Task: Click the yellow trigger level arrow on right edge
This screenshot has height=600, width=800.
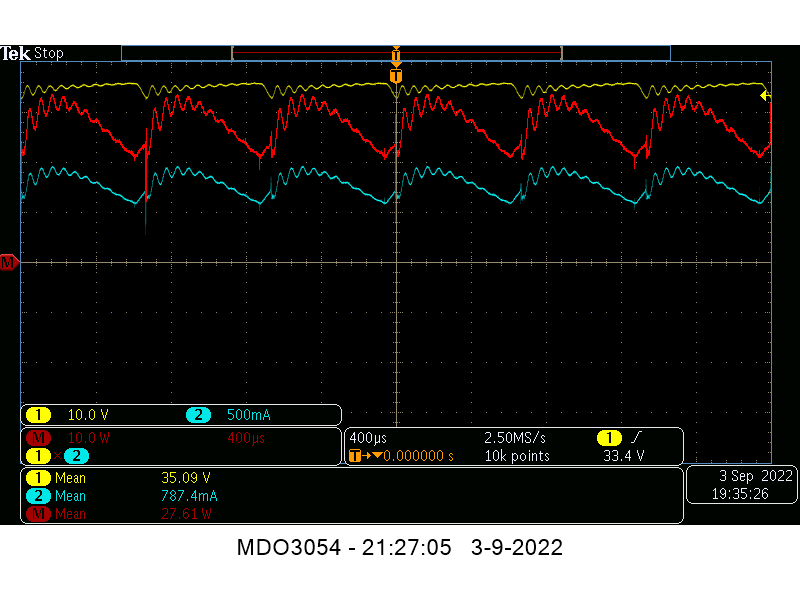Action: click(765, 96)
